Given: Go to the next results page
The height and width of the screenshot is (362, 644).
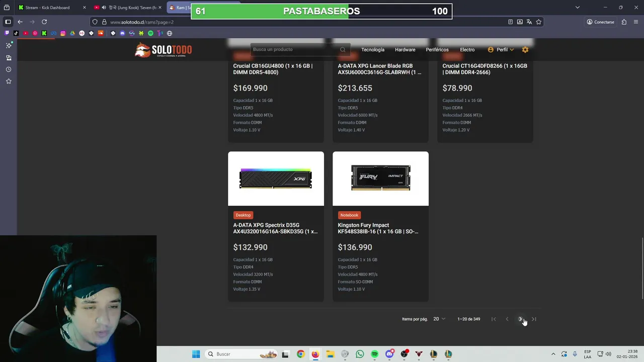Looking at the screenshot, I should click(520, 319).
